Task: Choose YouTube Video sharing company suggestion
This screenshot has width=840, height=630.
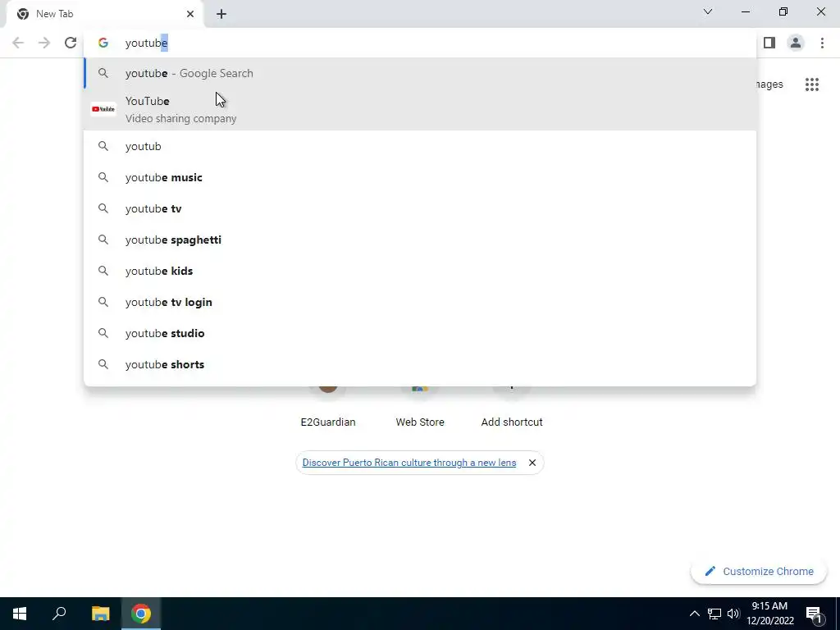Action: 420,109
